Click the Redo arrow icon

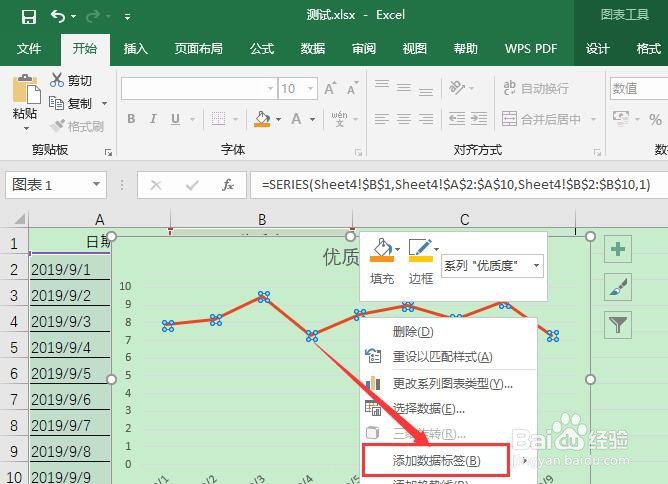coord(92,16)
